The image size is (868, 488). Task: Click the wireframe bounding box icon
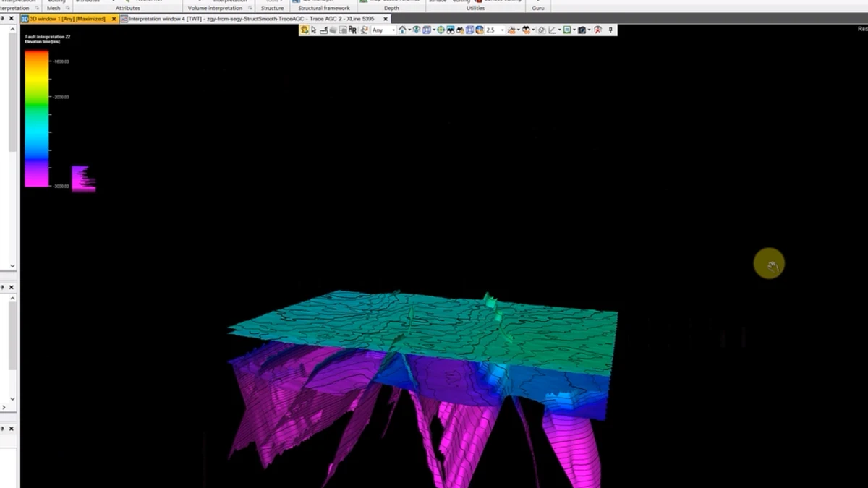point(470,30)
